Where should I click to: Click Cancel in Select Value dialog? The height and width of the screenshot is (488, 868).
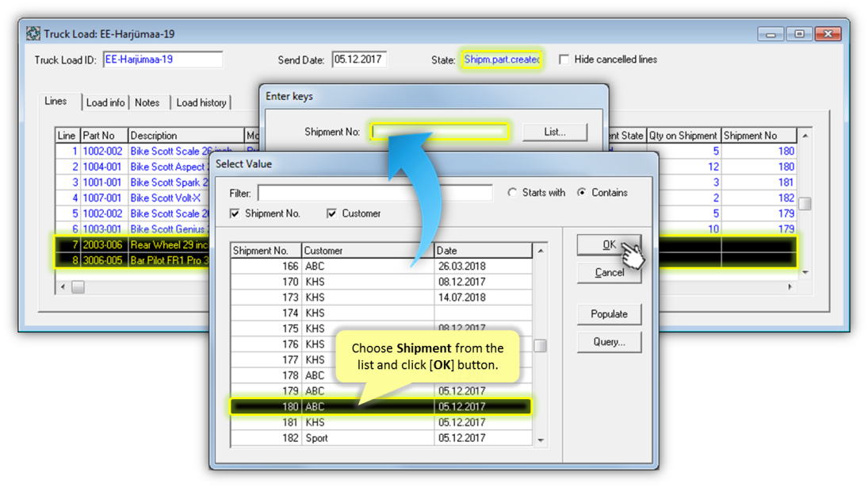(x=609, y=272)
